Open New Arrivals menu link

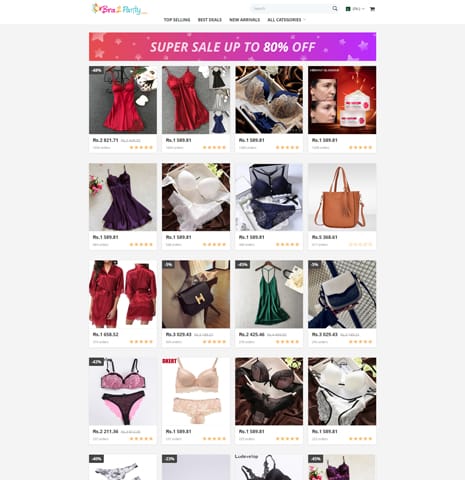coord(245,20)
